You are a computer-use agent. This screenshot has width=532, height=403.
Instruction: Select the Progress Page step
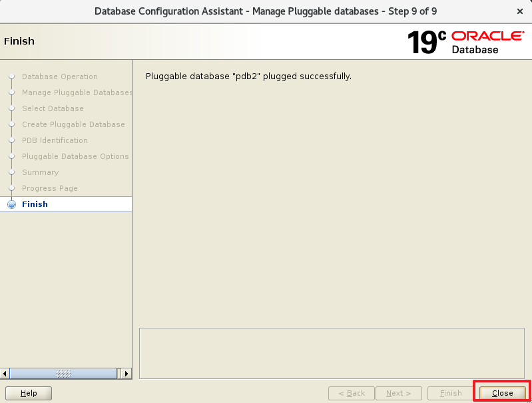pyautogui.click(x=50, y=188)
